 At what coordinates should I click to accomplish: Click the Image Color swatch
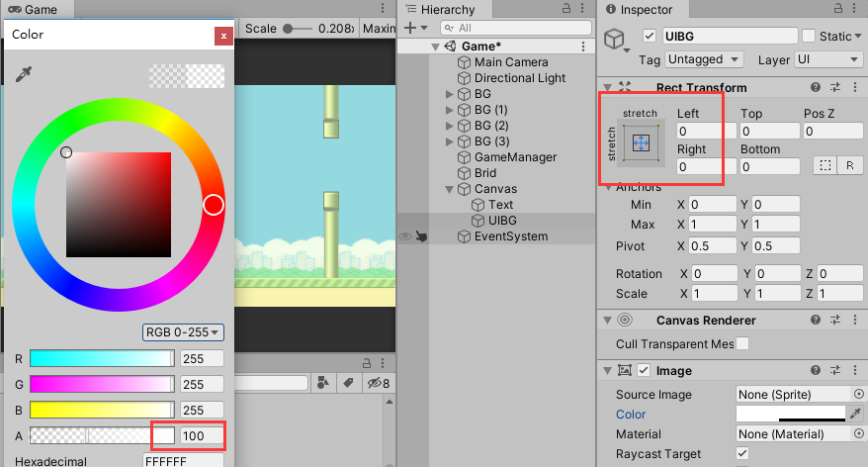click(791, 414)
